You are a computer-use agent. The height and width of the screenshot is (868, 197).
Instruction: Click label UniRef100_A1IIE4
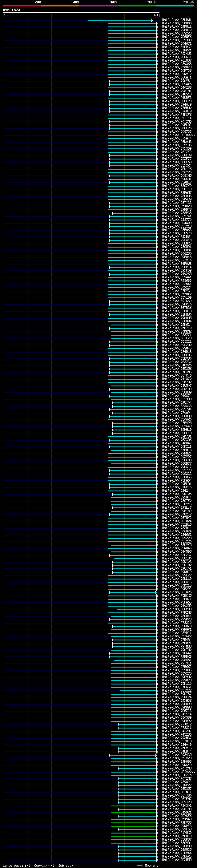177,118
